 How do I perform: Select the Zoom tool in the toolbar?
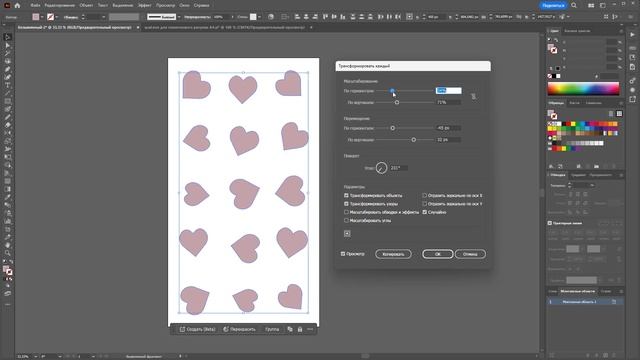point(7,253)
